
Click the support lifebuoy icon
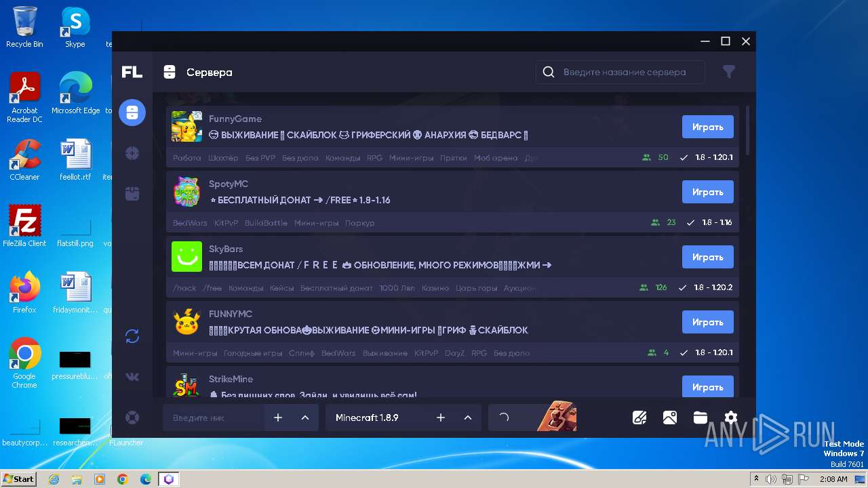pyautogui.click(x=132, y=418)
